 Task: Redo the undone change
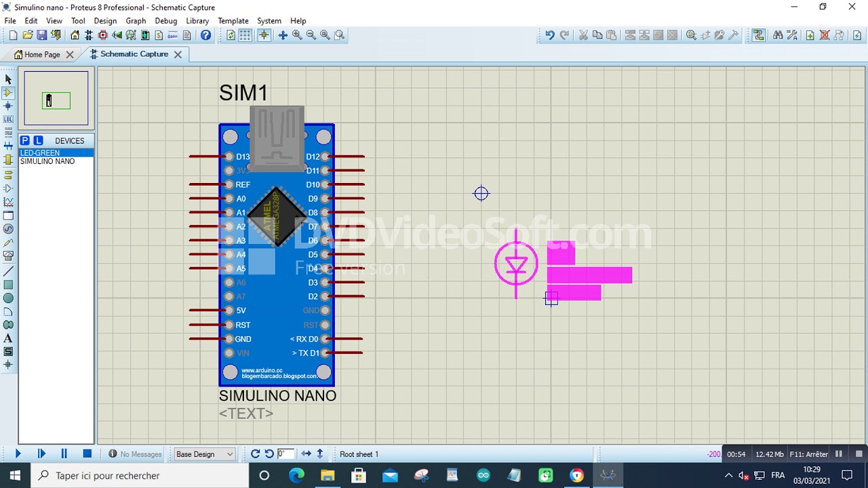(x=564, y=35)
